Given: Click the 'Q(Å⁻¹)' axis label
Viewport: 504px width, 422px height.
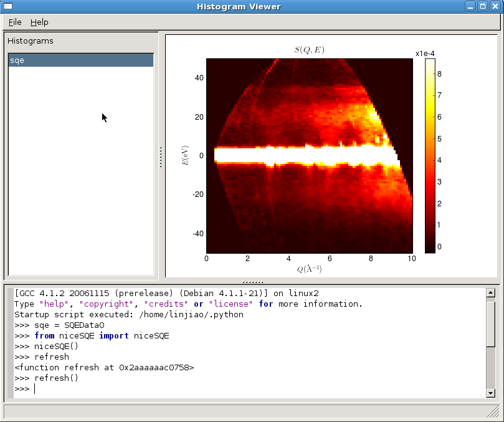Looking at the screenshot, I should coord(309,269).
